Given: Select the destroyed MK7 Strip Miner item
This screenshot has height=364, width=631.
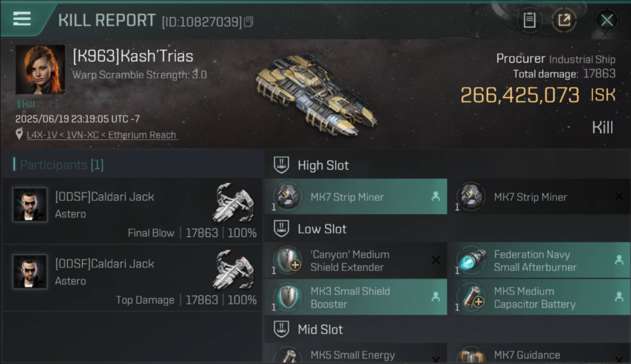Looking at the screenshot, I should click(x=539, y=197).
